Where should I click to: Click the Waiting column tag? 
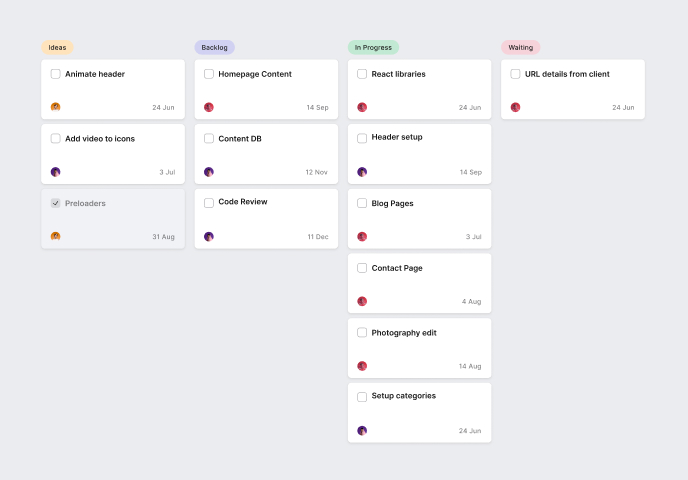point(520,47)
